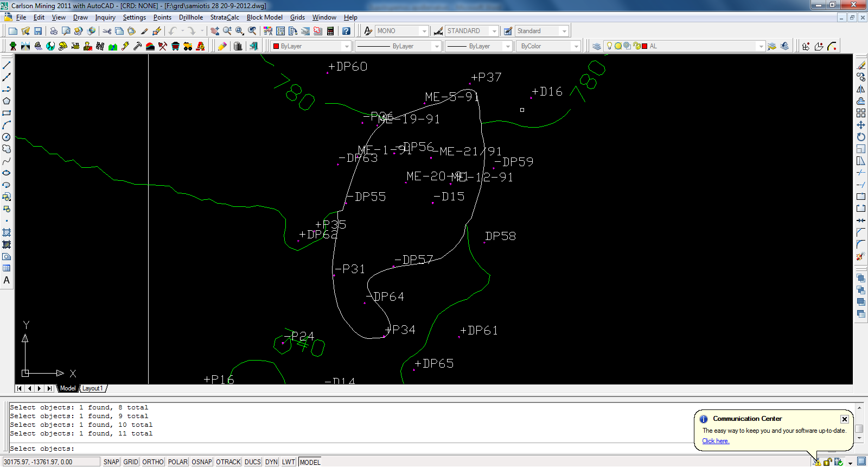
Task: Go to the last layout tab arrow
Action: click(49, 388)
